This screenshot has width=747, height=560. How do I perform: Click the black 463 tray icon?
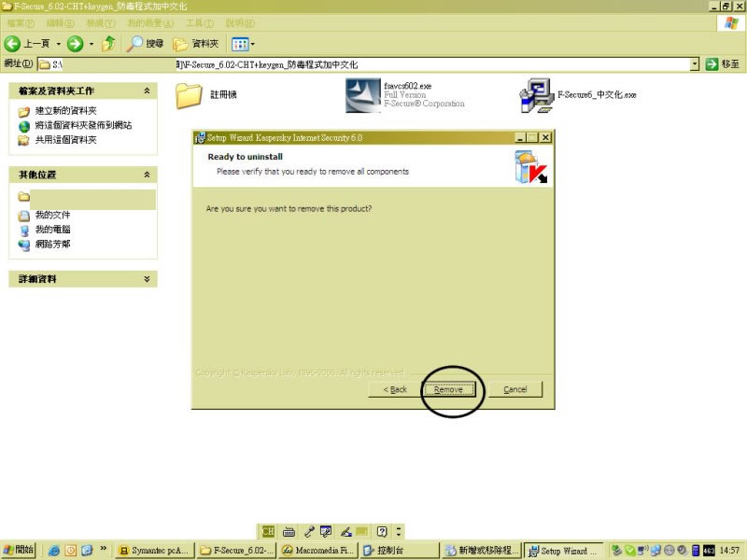coord(709,551)
